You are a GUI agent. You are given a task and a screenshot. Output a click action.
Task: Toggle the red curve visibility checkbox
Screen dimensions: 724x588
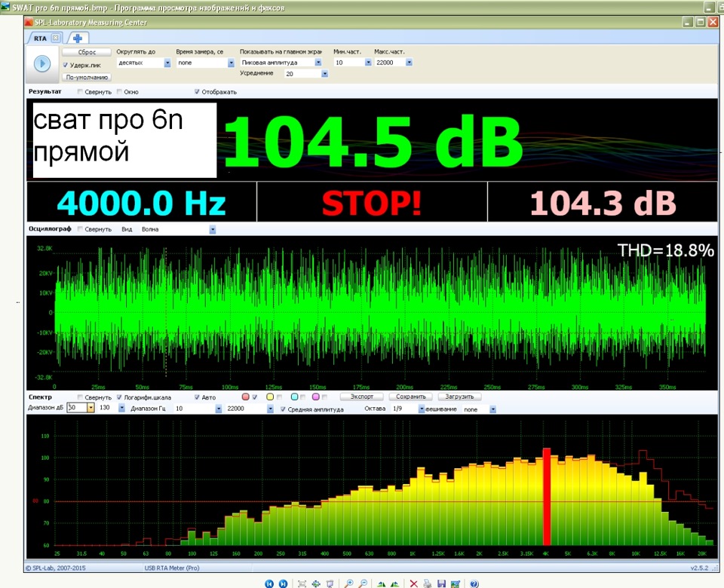click(x=255, y=397)
